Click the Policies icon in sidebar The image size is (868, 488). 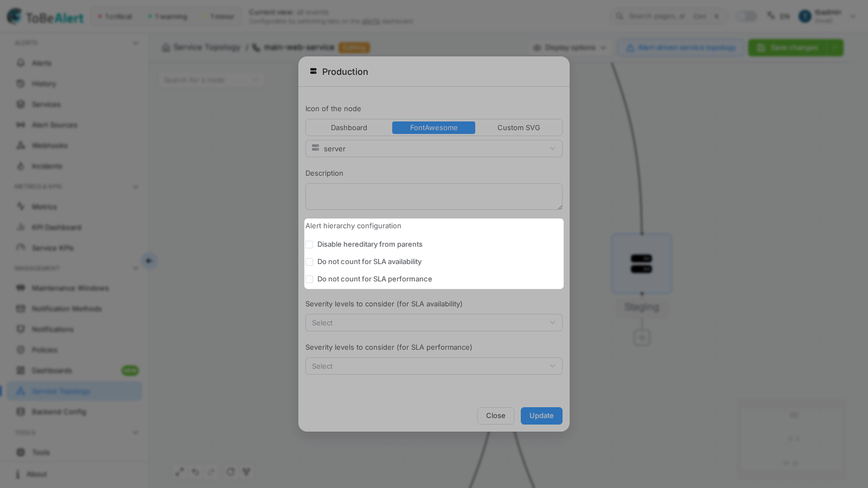[x=21, y=350]
